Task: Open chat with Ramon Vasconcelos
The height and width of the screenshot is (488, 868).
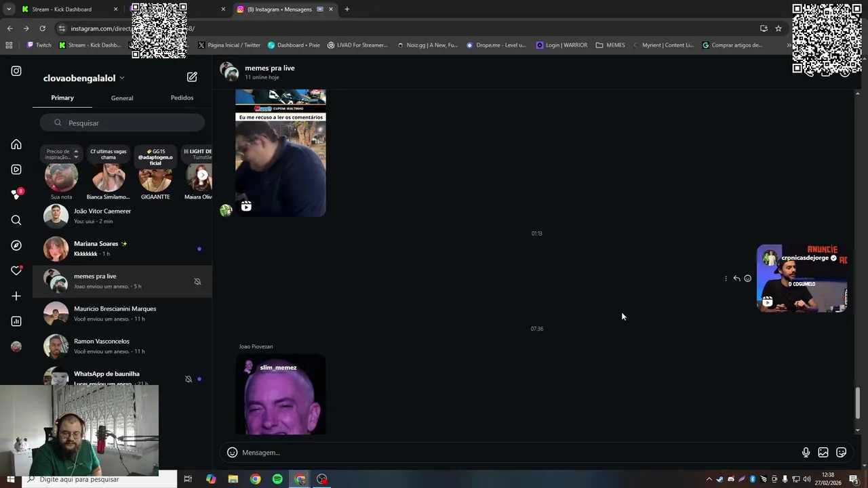Action: (122, 346)
